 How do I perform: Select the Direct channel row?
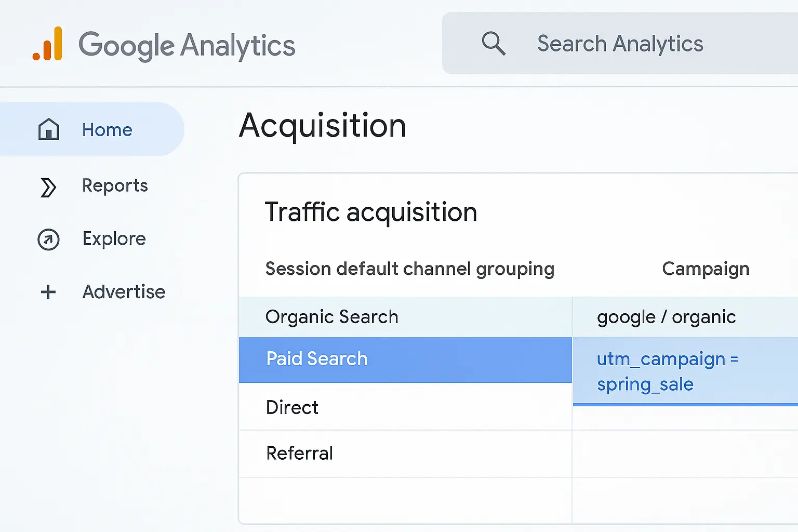292,407
